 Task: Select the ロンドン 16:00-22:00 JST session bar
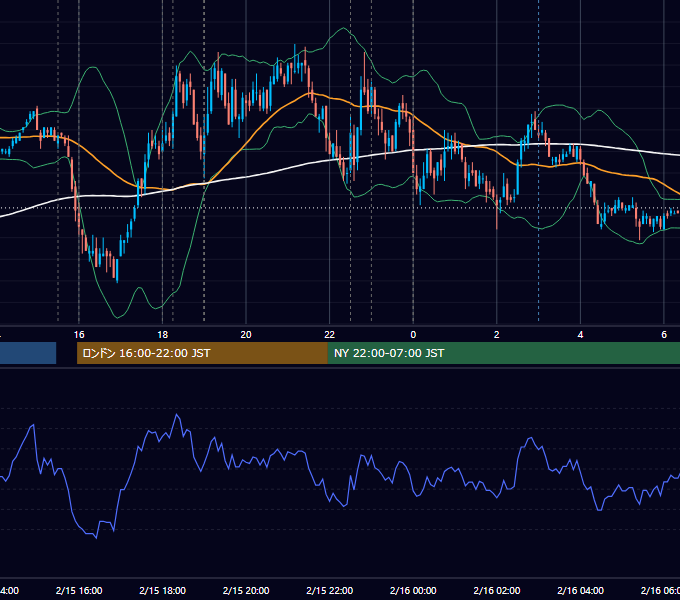click(202, 353)
